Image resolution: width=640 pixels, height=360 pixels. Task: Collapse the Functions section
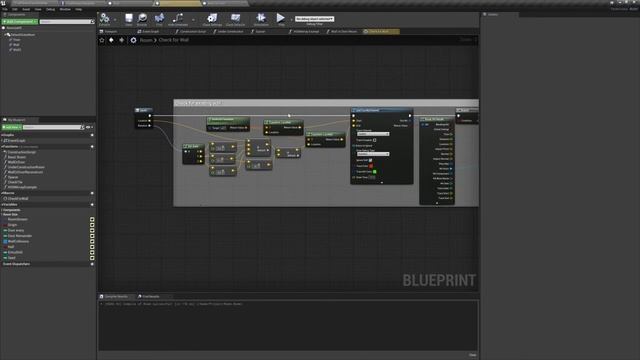[2, 147]
